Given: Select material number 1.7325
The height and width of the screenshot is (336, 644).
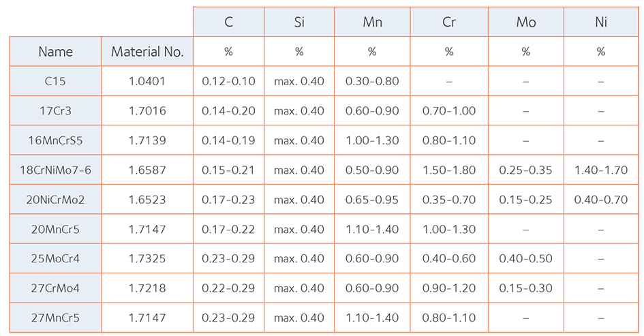Looking at the screenshot, I should [147, 259].
